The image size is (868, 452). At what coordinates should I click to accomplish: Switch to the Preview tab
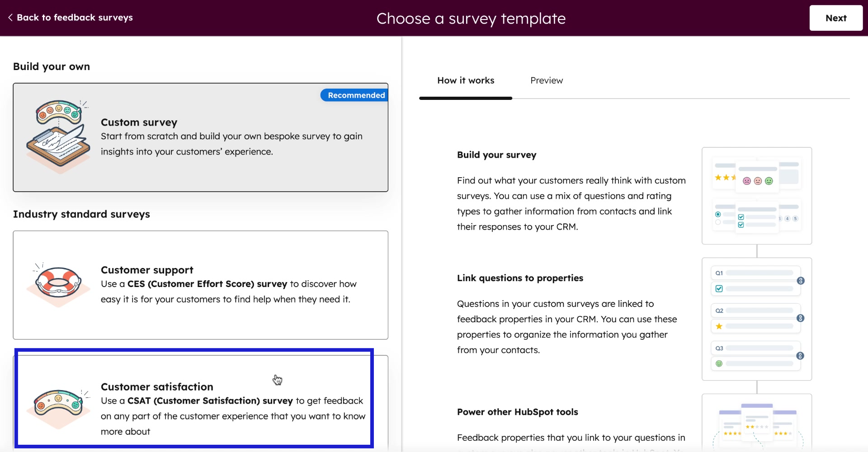click(x=547, y=80)
